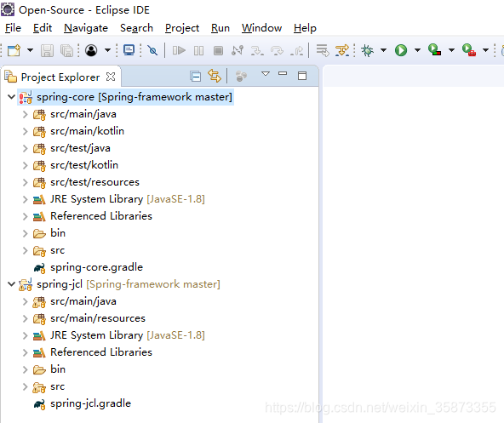Click the Drop to Frame icon

pos(323,50)
